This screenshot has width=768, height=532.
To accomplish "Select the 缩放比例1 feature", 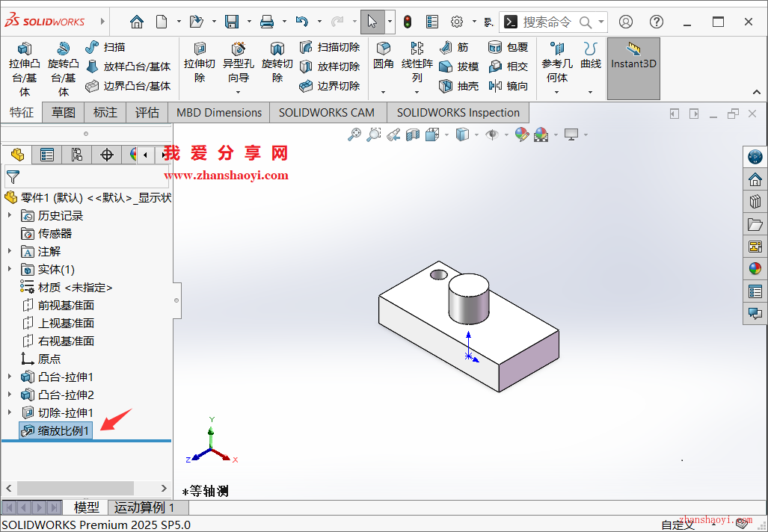I will coord(55,430).
